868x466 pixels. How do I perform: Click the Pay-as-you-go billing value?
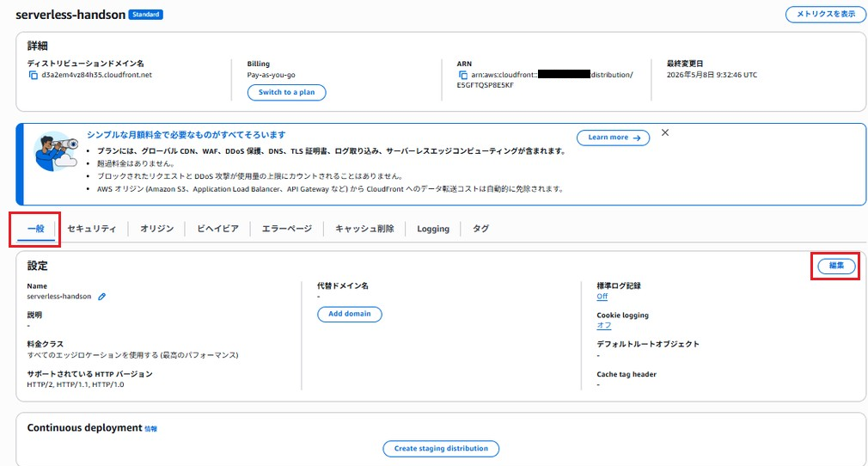[271, 75]
